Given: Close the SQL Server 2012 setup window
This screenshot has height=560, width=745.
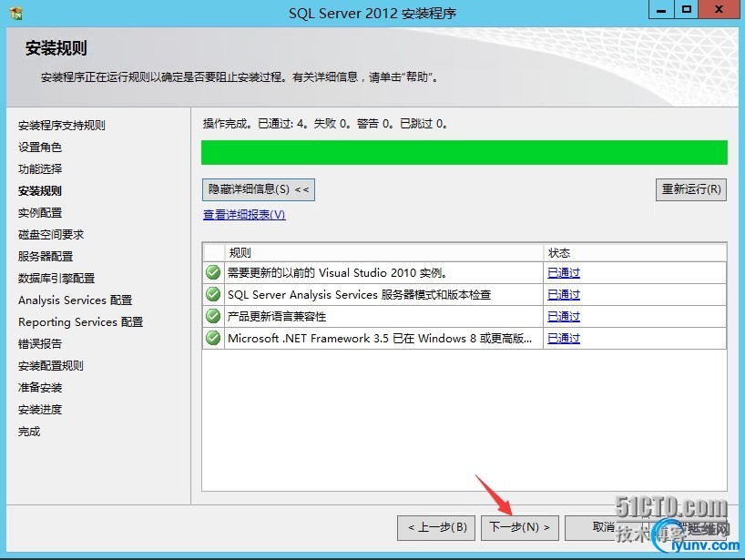Looking at the screenshot, I should 719,10.
